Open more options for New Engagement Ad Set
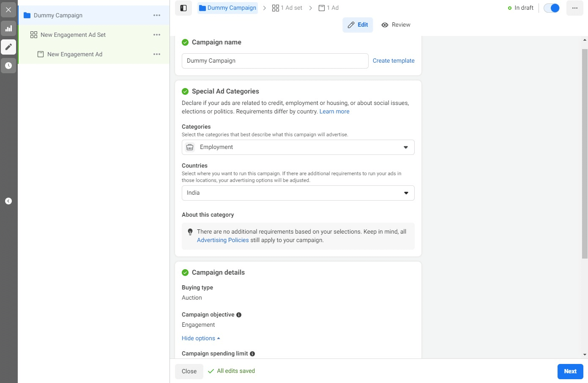The width and height of the screenshot is (588, 383). [157, 35]
